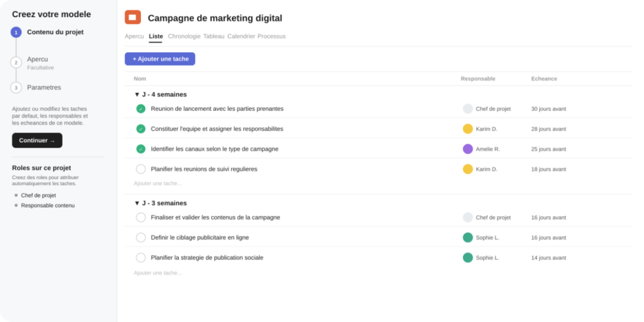Click task name Reunion de lancement avec les parties prenantes
Image resolution: width=644 pixels, height=322 pixels.
[217, 109]
